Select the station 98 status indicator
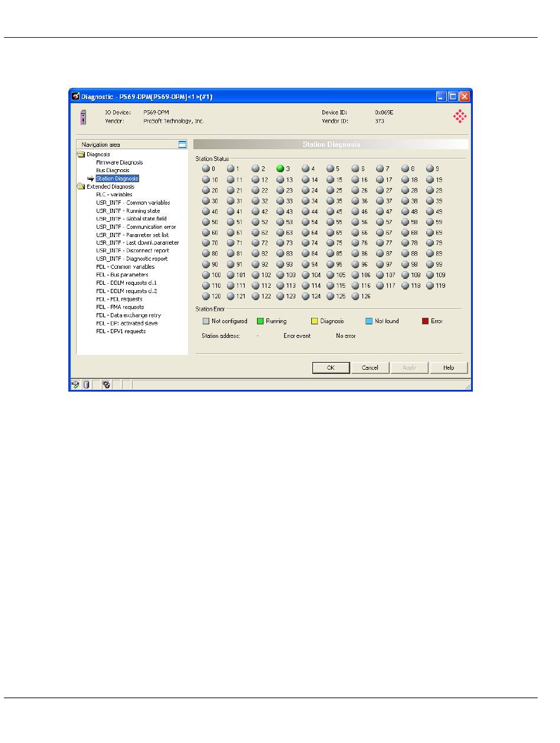This screenshot has height=743, width=560. pos(406,265)
